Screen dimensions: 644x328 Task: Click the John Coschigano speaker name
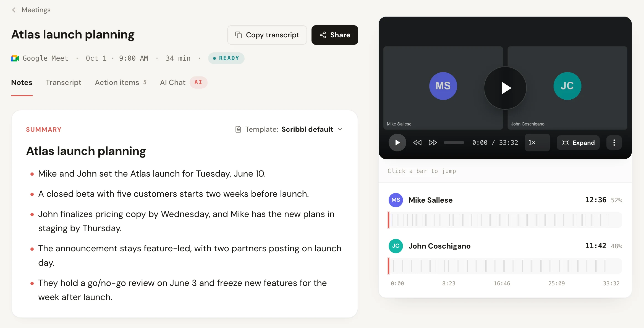pyautogui.click(x=439, y=246)
